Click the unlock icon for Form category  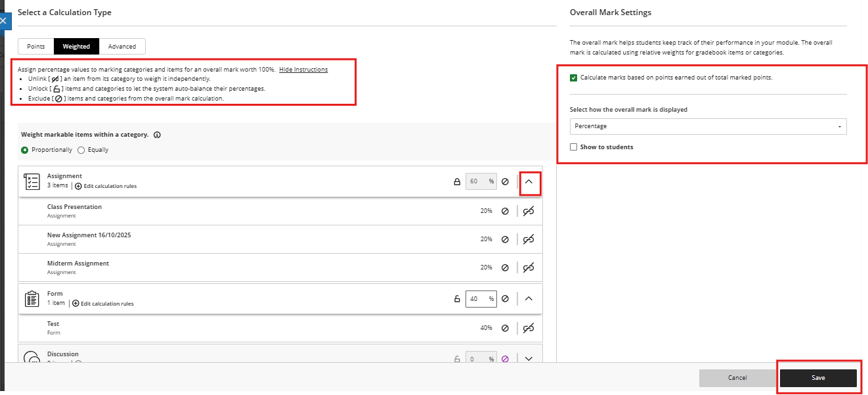coord(457,299)
